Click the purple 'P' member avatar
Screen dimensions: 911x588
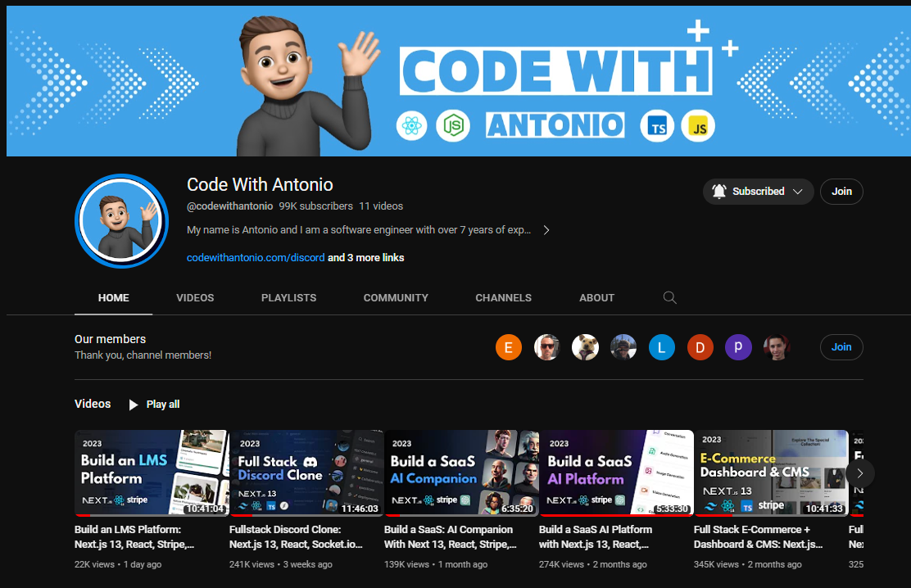click(x=738, y=347)
